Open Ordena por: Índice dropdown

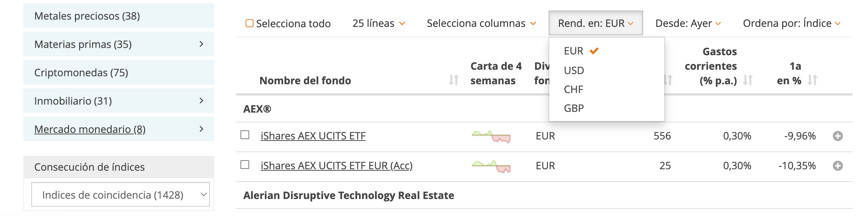point(791,24)
